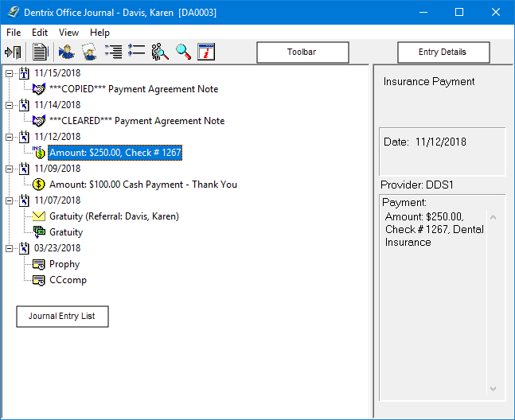Select the $100.00 Cash Payment entry
515x420 pixels.
142,185
